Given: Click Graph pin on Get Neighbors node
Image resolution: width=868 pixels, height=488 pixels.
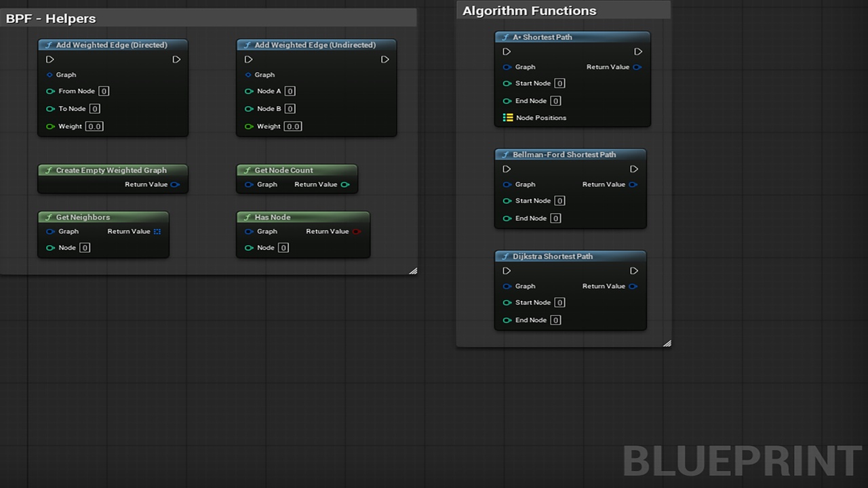Looking at the screenshot, I should click(x=50, y=231).
